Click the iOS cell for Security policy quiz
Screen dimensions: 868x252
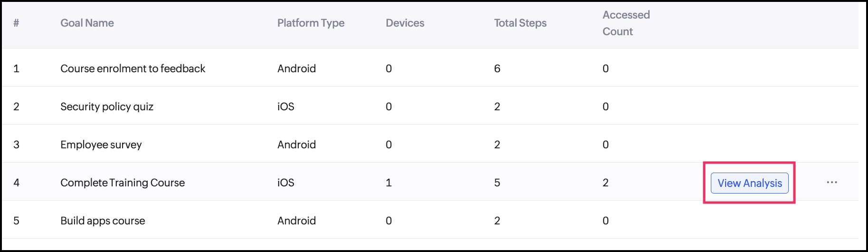coord(286,107)
